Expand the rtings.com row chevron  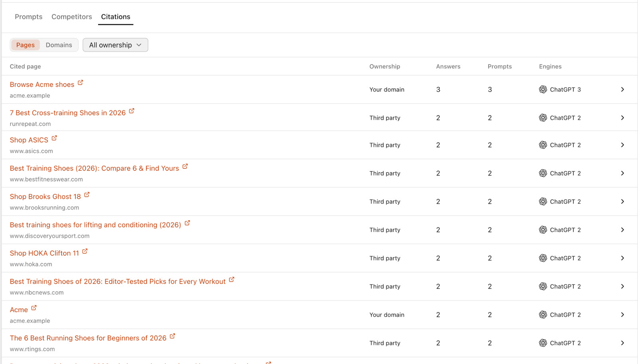622,342
